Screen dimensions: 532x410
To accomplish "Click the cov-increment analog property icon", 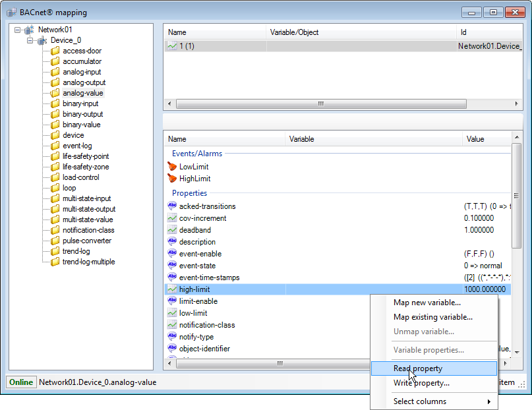I will (173, 218).
